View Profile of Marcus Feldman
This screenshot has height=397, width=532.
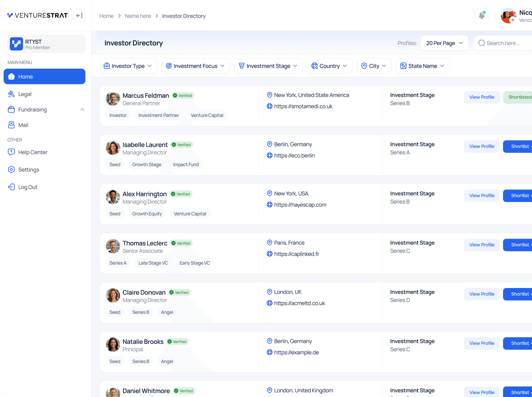point(482,97)
